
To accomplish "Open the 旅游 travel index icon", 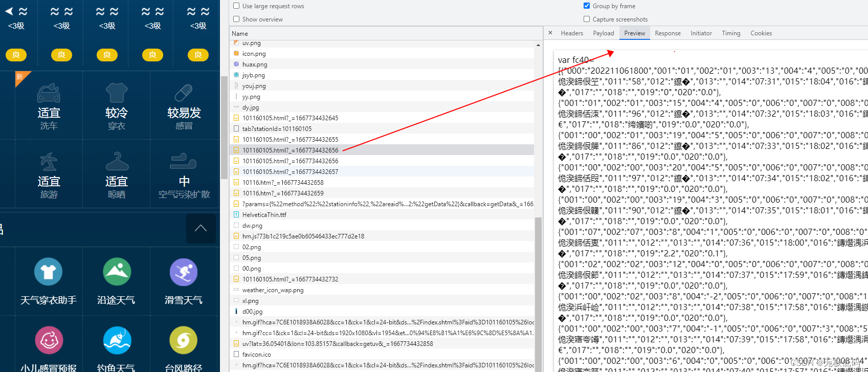I will [x=49, y=162].
